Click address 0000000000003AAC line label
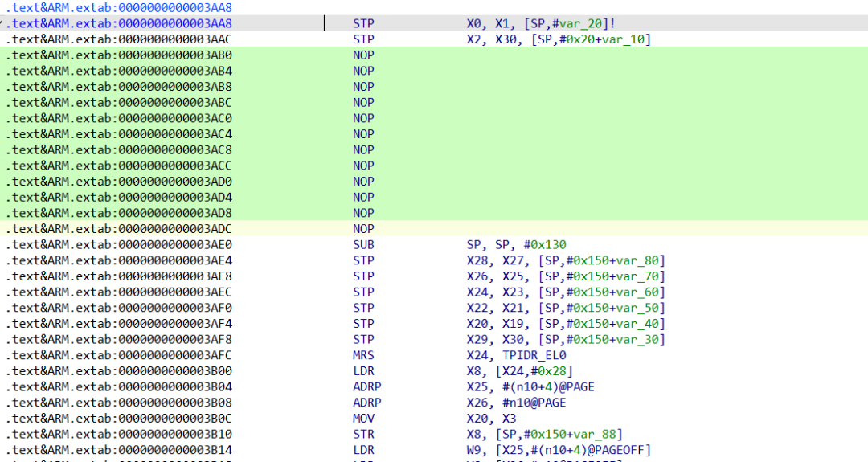Viewport: 868px width, 462px height. pyautogui.click(x=118, y=39)
